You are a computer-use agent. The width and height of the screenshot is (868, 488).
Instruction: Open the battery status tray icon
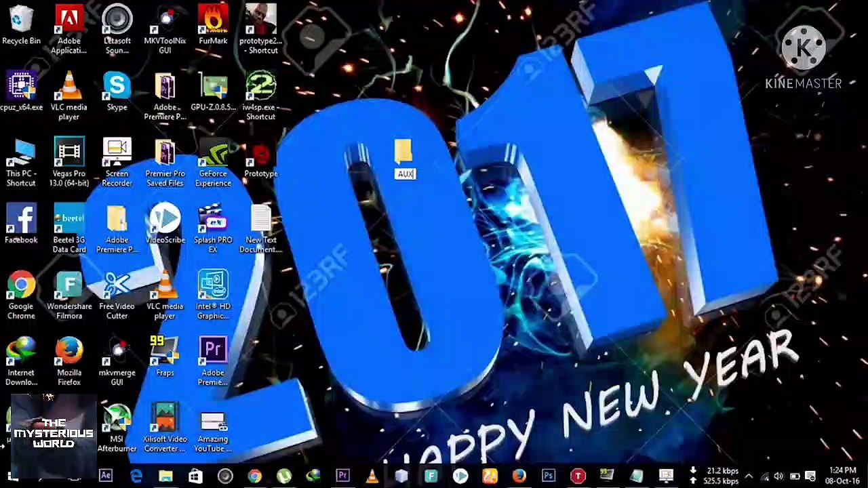[795, 476]
